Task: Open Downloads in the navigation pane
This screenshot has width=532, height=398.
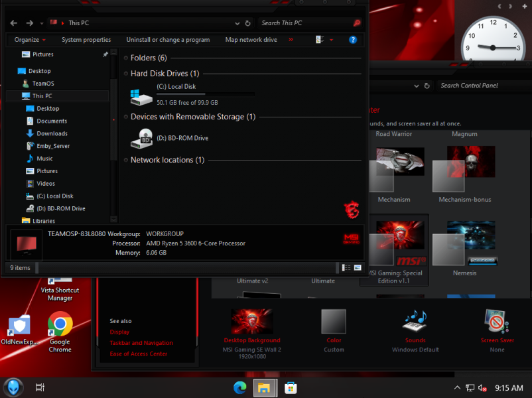Action: 52,134
